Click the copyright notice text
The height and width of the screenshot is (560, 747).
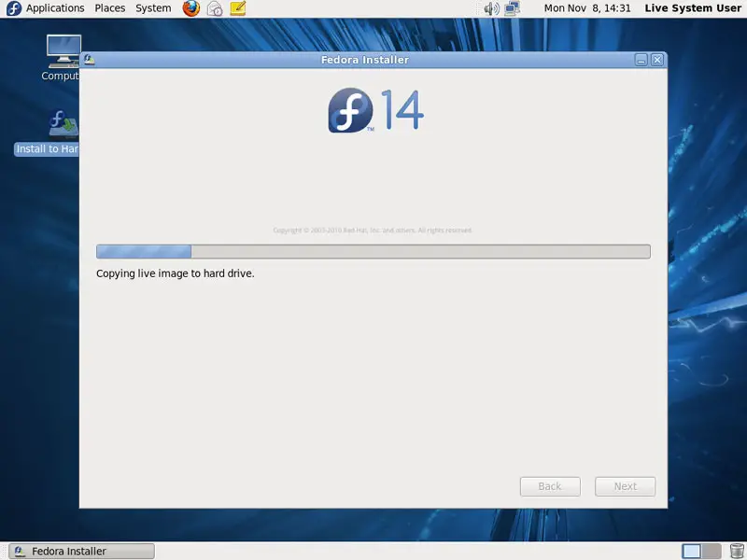[x=373, y=230]
